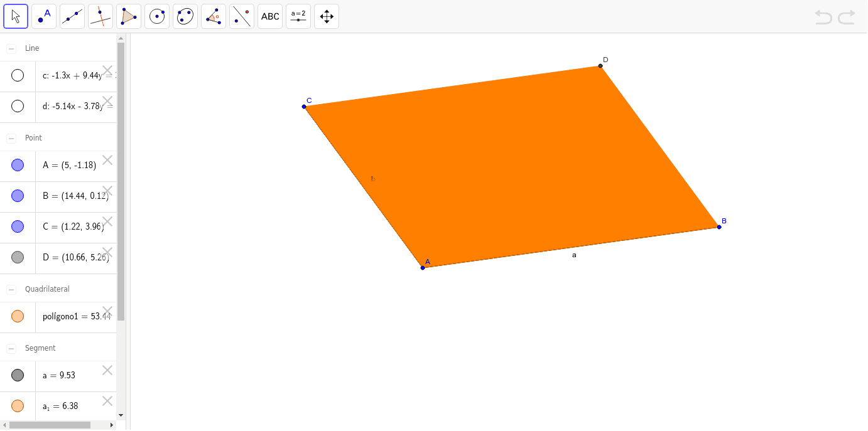Toggle visibility of line d
868x431 pixels.
(18, 106)
